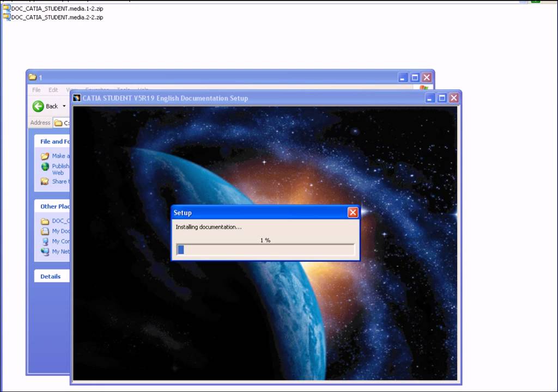
Task: Open Publish to Web link
Action: point(60,169)
